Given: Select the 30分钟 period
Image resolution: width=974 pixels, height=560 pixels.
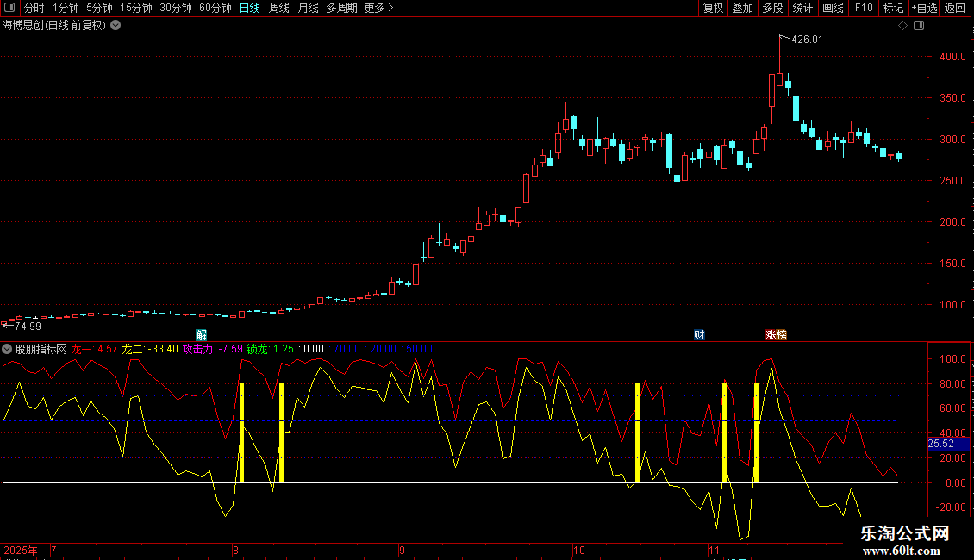Looking at the screenshot, I should click(175, 8).
